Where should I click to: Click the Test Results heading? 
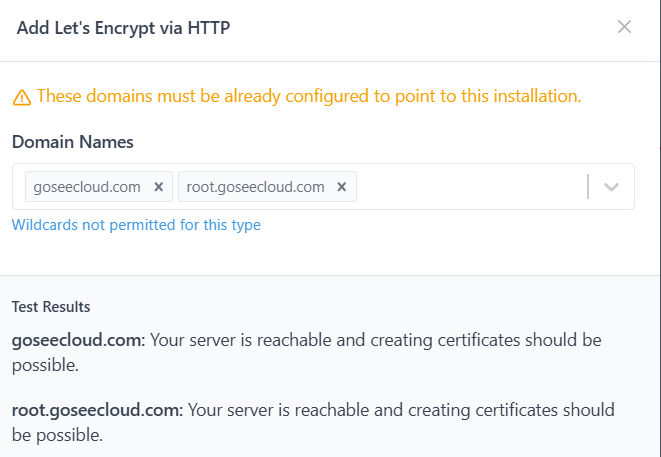click(x=51, y=306)
